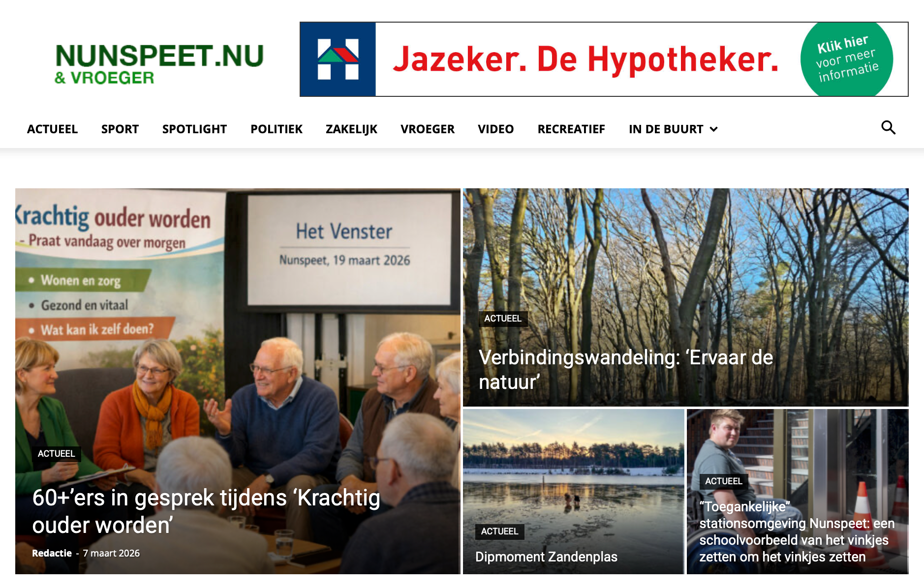
Task: Click the 'Jazeker. De Hypotheker.' banner text
Action: (x=585, y=60)
